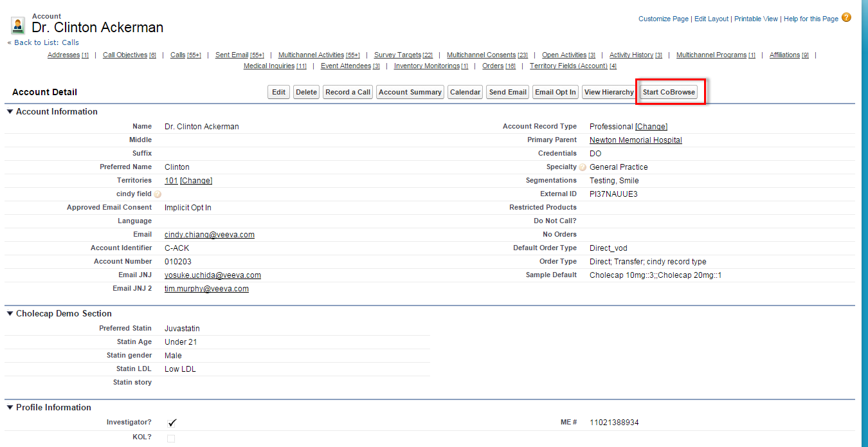The height and width of the screenshot is (447, 868).
Task: Collapse the Profile Information section
Action: [10, 407]
